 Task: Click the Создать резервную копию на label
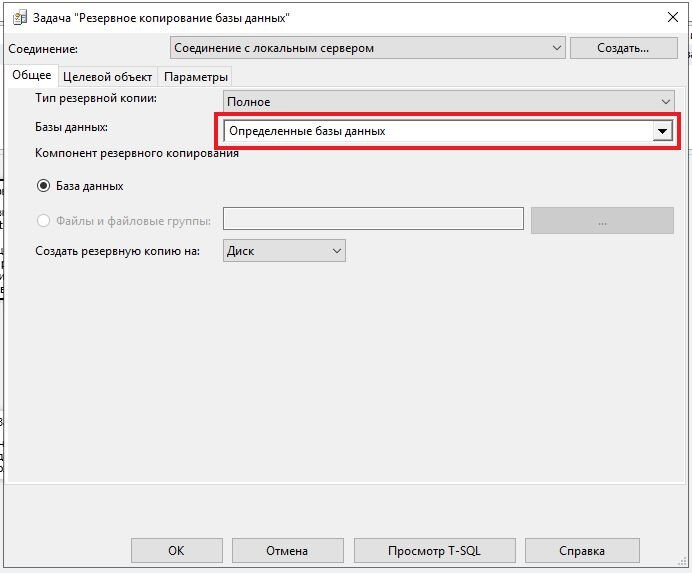point(117,251)
